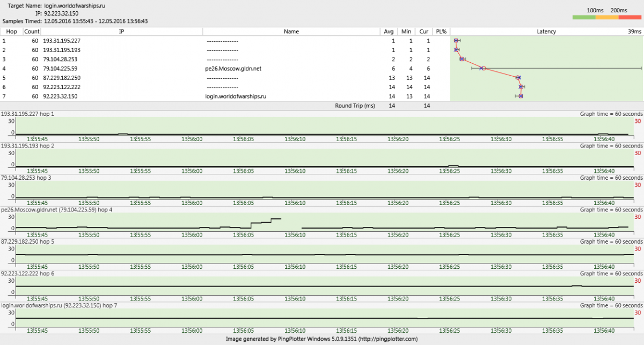Screen dimensions: 644x345
Task: Click hop 2 blue X latency marker
Action: point(456,50)
